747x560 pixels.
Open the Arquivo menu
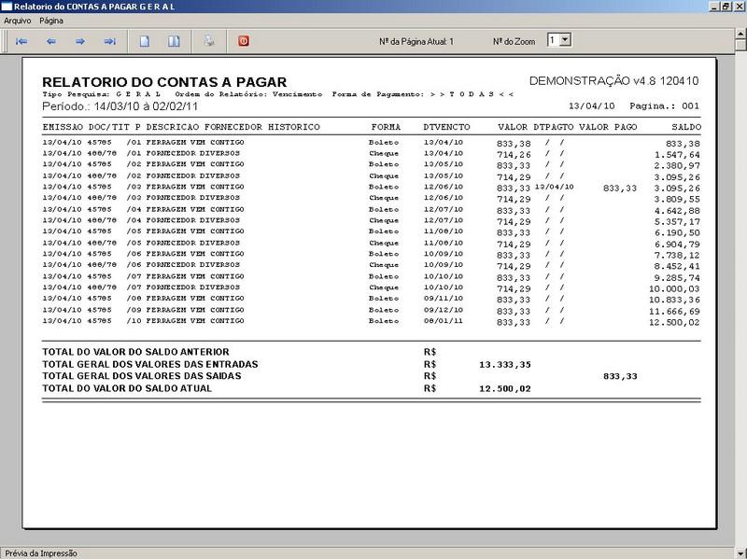click(17, 20)
